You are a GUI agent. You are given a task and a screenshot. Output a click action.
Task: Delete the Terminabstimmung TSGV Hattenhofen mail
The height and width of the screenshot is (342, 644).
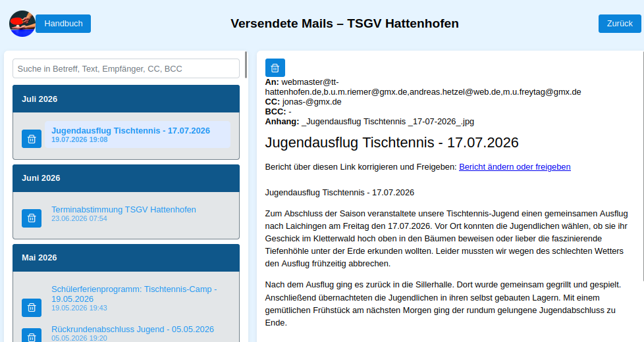pos(32,218)
